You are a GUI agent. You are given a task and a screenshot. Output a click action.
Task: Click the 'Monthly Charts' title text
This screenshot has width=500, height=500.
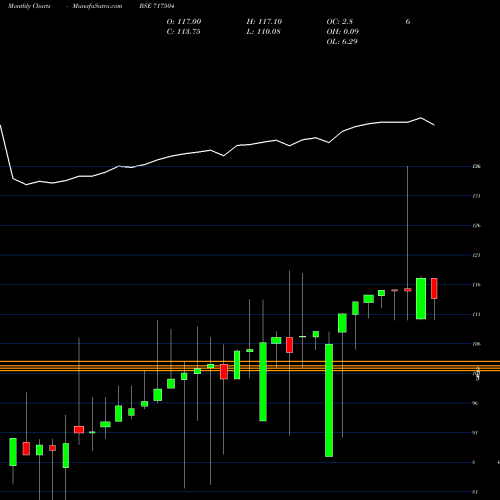click(29, 6)
